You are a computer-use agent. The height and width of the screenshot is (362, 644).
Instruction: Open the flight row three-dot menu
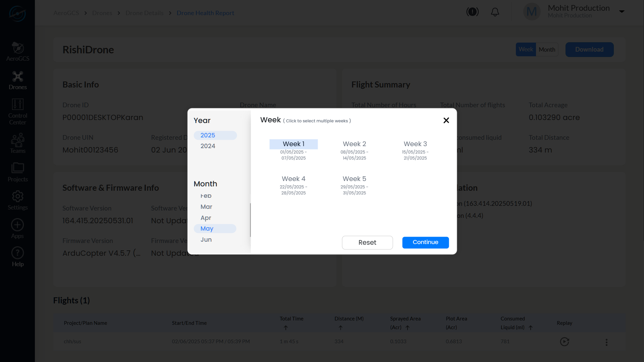606,342
